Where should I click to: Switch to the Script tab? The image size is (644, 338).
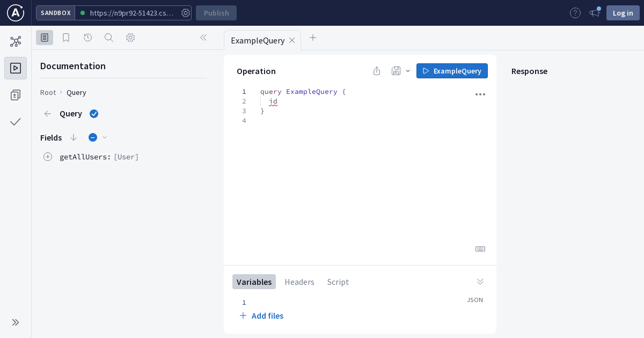click(338, 282)
